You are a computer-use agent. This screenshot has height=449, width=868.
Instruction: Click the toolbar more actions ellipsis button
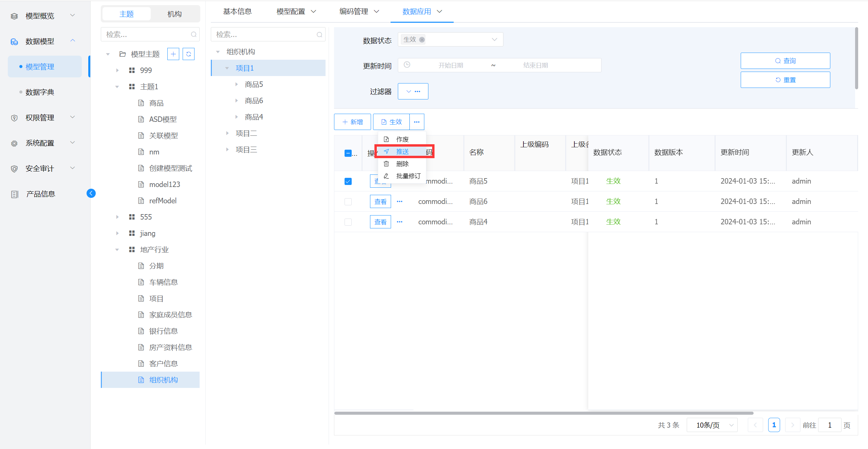(417, 122)
